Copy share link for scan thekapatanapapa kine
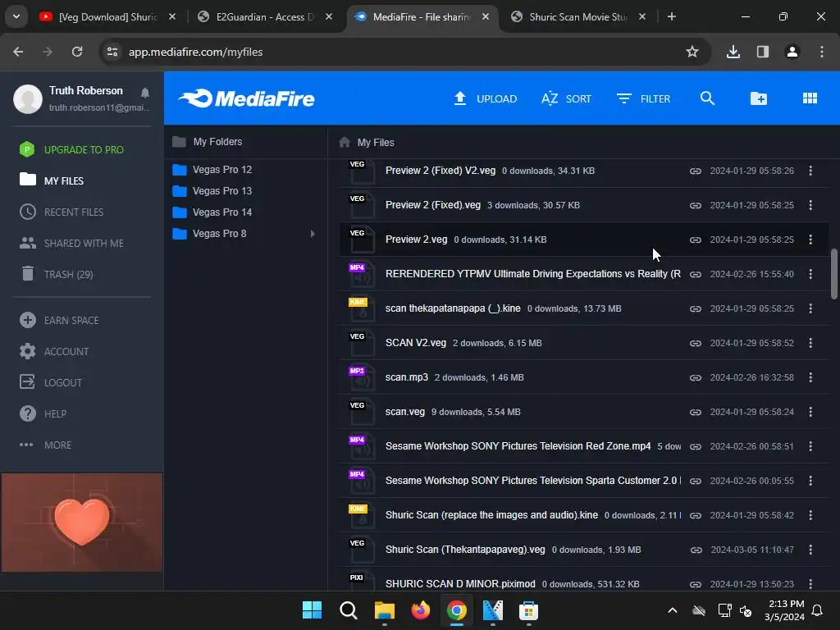 point(696,308)
